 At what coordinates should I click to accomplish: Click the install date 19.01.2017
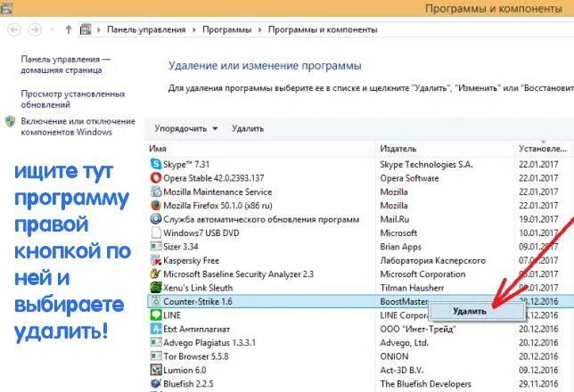(x=538, y=219)
